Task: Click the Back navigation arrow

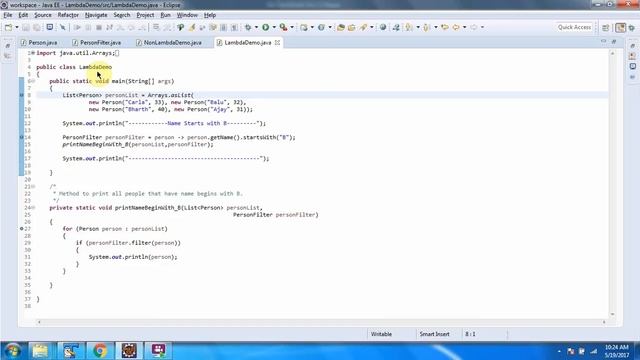Action: click(456, 27)
